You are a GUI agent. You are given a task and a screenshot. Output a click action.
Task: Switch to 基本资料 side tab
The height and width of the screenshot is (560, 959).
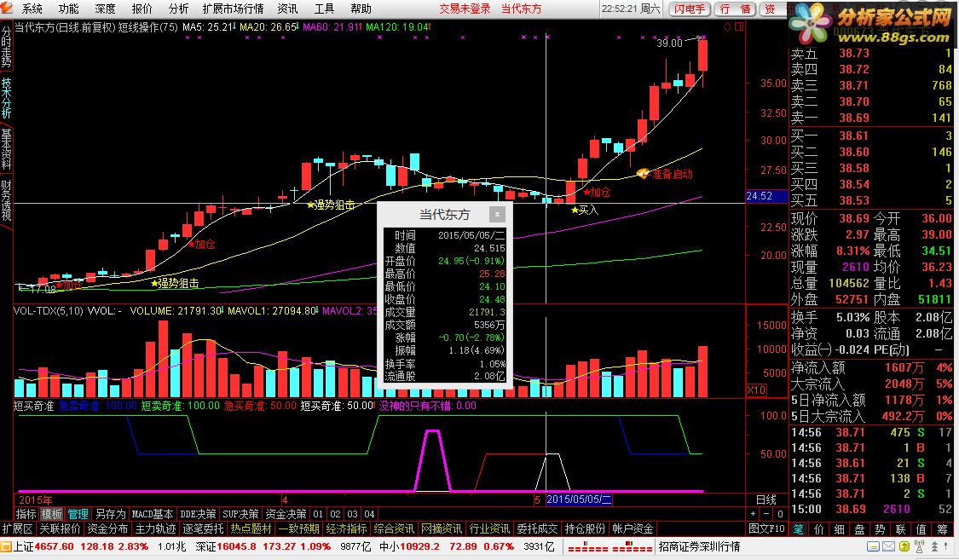tap(6, 148)
